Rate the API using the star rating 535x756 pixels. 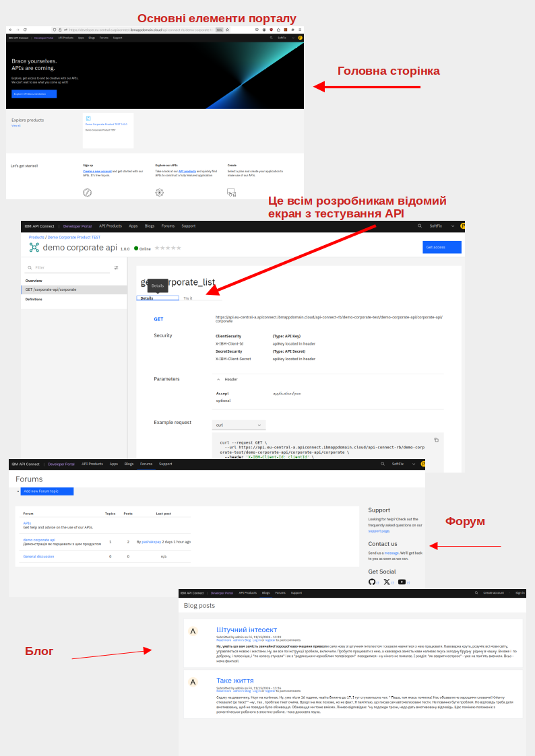(168, 248)
